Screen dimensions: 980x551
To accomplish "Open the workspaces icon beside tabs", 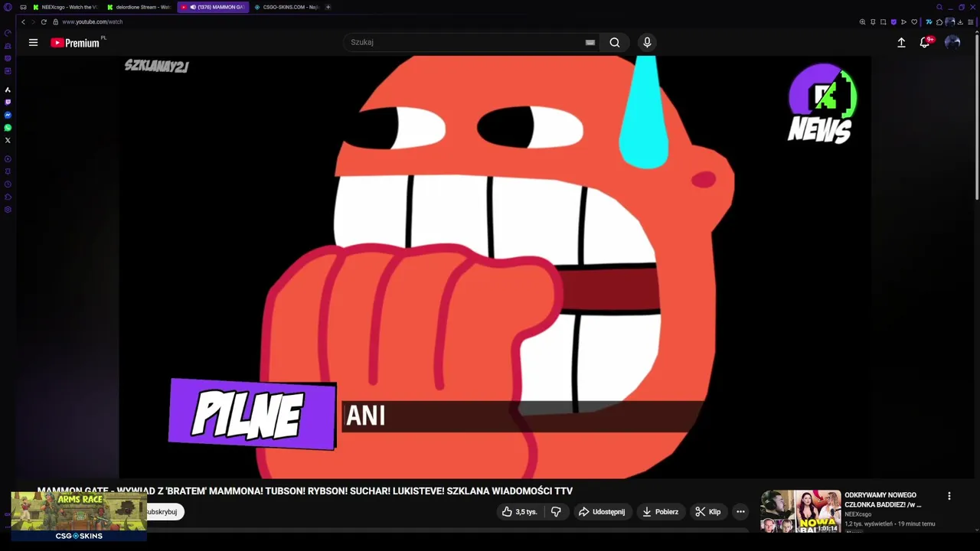I will click(23, 7).
